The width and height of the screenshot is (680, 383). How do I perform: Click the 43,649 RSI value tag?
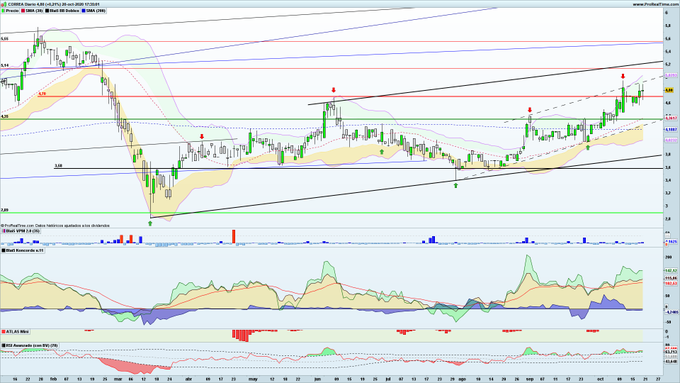(671, 361)
